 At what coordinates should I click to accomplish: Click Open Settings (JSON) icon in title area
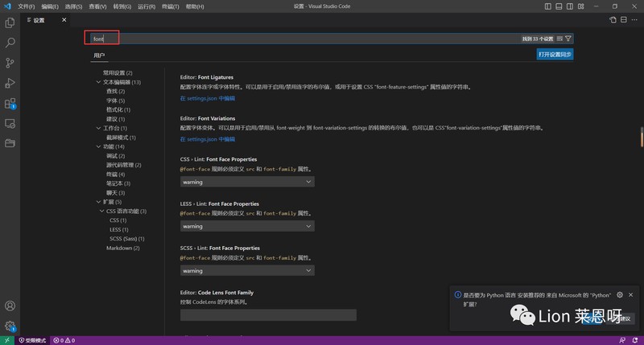pos(613,19)
